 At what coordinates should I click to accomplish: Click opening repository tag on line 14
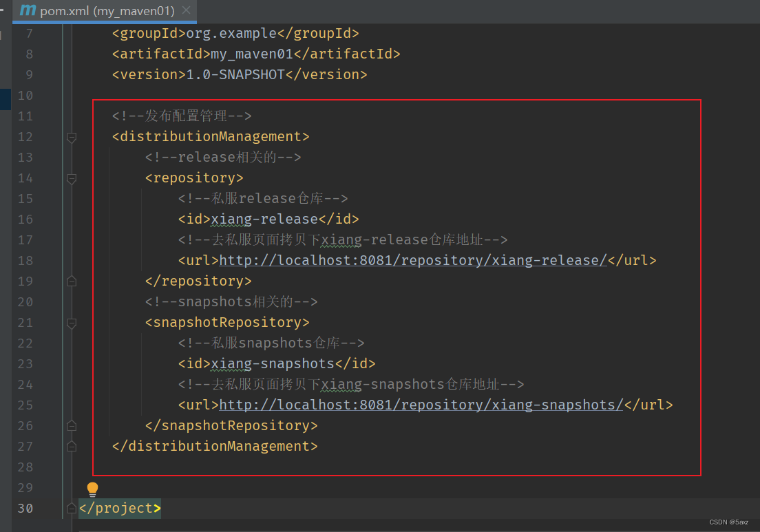(194, 178)
